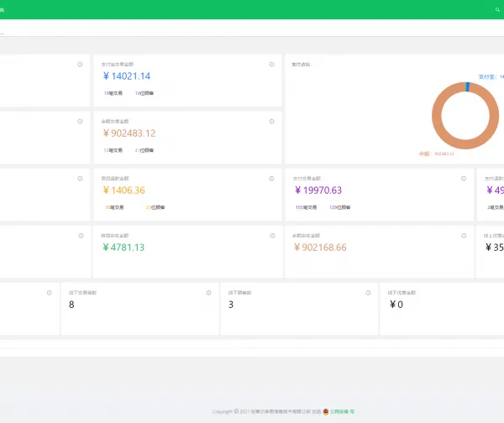Click info icon on the card showing 3

click(x=368, y=293)
